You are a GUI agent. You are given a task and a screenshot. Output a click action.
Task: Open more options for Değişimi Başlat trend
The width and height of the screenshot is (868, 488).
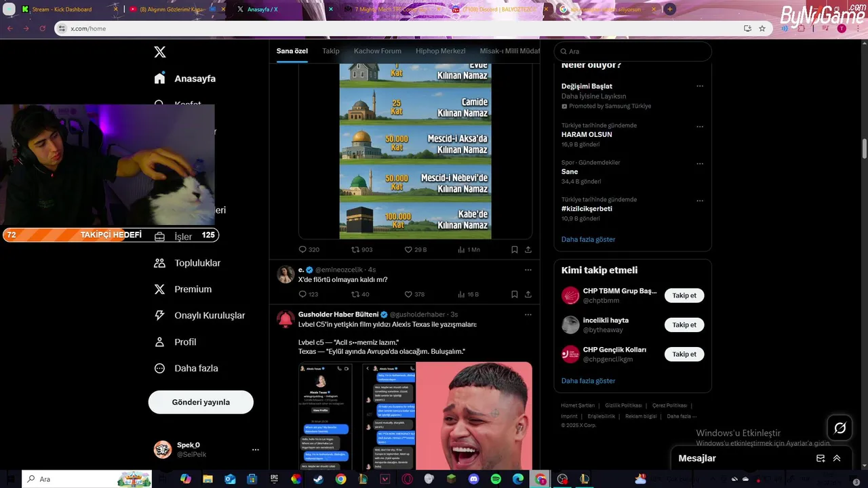[x=700, y=86]
